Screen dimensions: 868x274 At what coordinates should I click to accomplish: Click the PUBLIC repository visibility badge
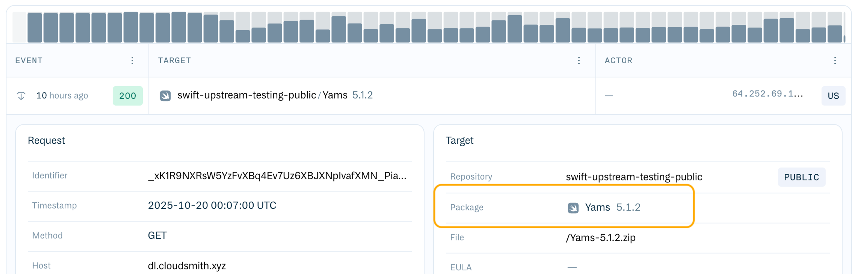click(801, 177)
